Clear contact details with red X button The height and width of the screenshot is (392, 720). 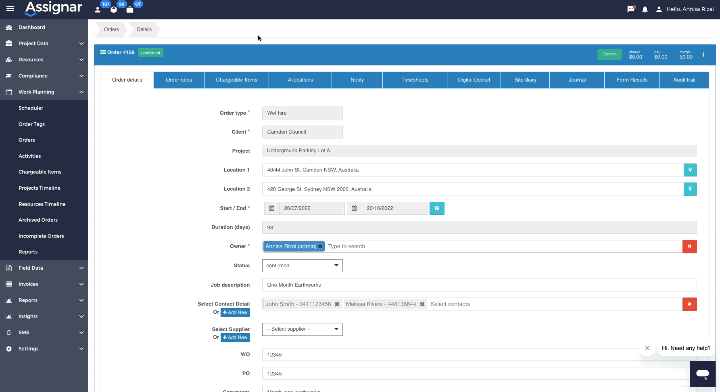(x=689, y=304)
